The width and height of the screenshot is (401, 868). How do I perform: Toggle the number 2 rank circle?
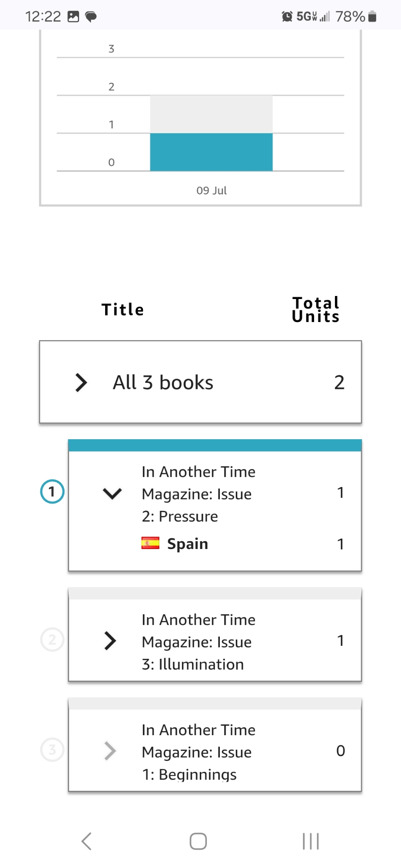[52, 640]
